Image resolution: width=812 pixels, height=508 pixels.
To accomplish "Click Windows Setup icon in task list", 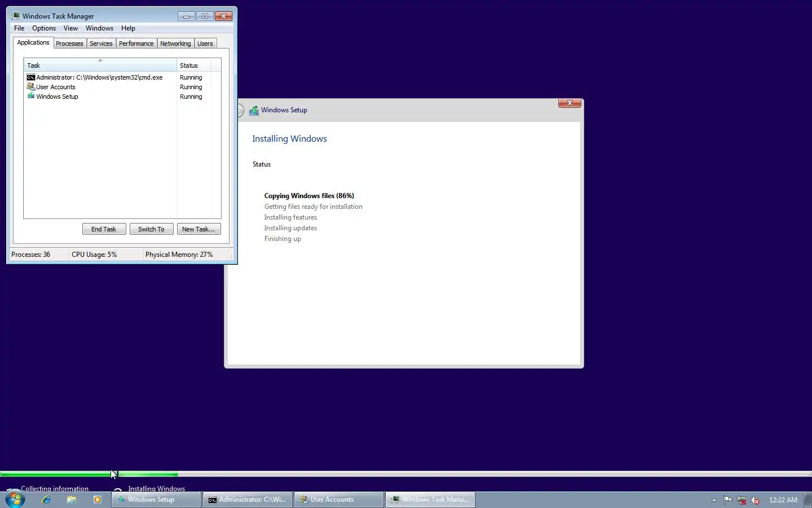I will tap(31, 97).
